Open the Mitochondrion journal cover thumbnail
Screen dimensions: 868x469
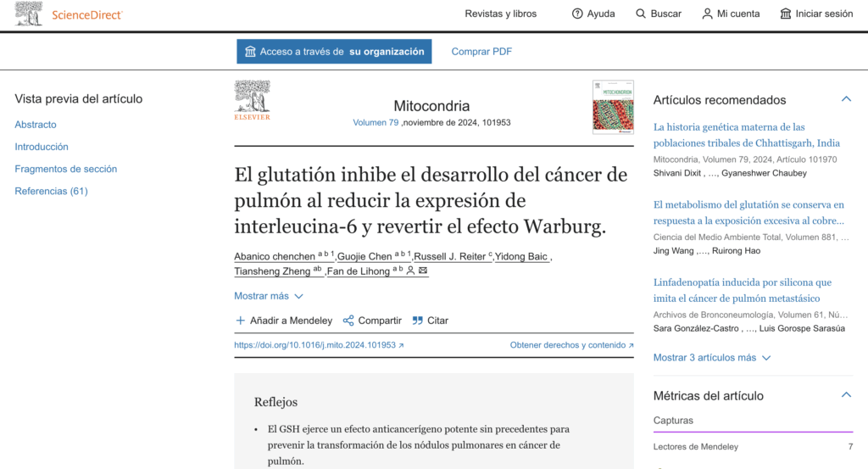pyautogui.click(x=613, y=107)
